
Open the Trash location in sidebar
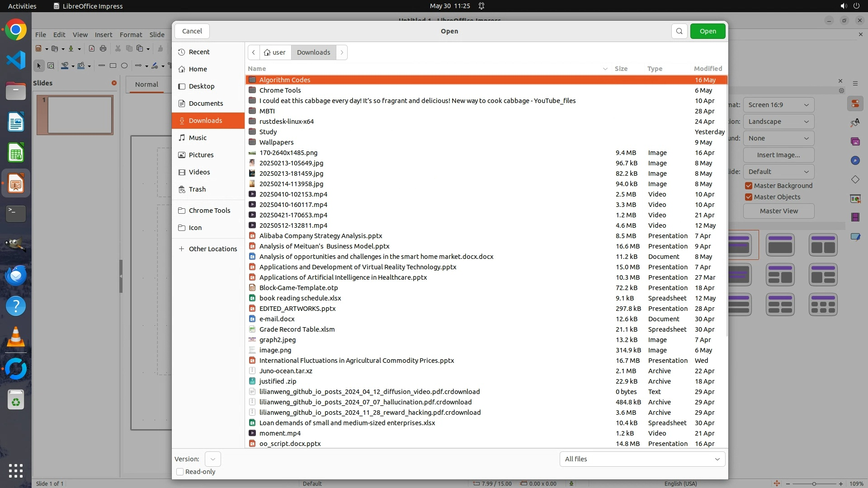197,189
